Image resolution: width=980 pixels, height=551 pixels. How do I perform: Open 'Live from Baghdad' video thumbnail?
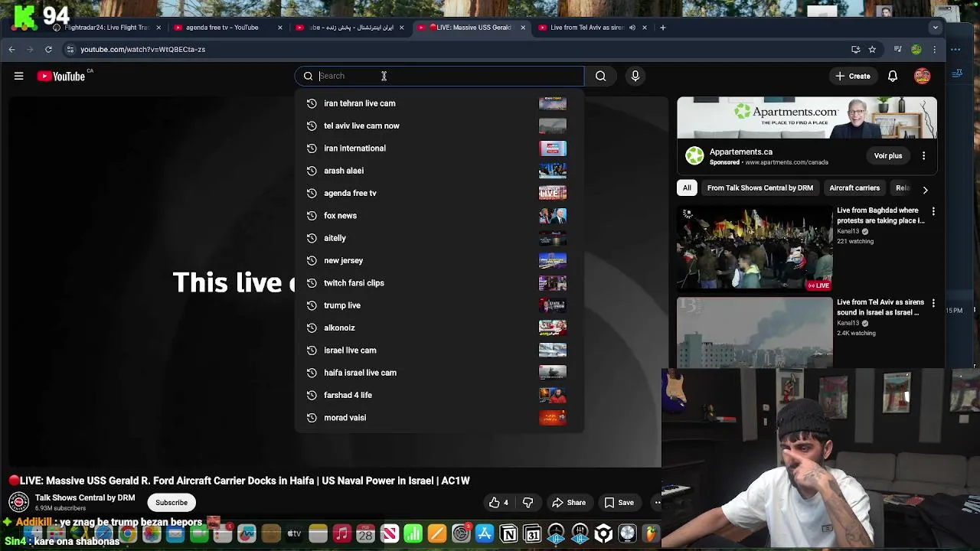pyautogui.click(x=754, y=248)
